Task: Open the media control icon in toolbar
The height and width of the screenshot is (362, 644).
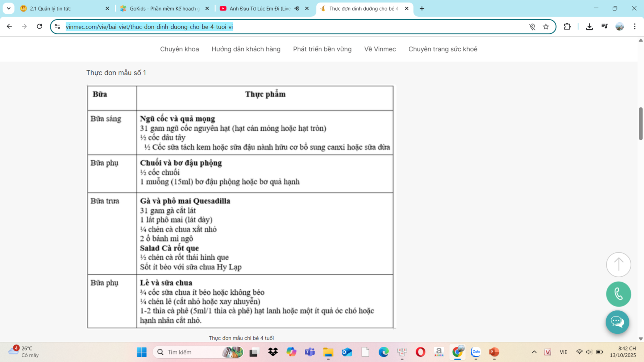Action: click(x=604, y=26)
